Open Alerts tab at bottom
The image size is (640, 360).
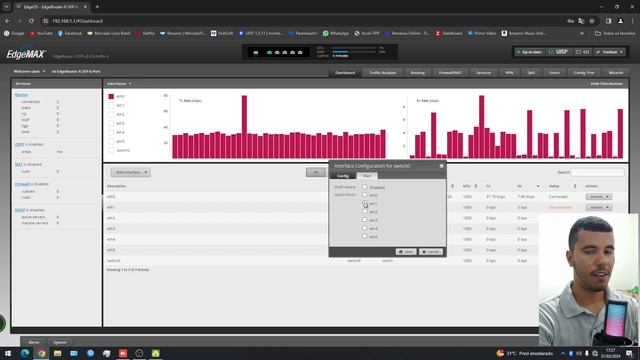click(34, 342)
